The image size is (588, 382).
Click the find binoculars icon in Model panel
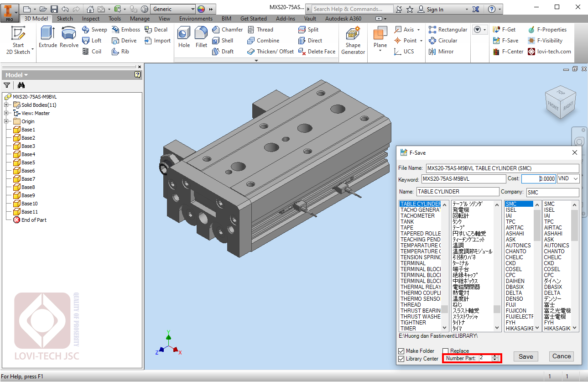tap(21, 85)
